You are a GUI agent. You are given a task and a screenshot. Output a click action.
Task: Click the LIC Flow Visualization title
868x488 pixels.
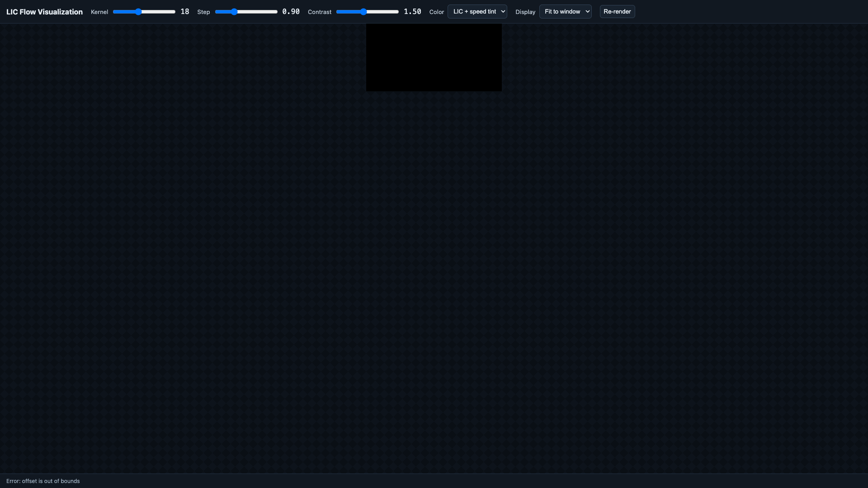[x=44, y=12]
